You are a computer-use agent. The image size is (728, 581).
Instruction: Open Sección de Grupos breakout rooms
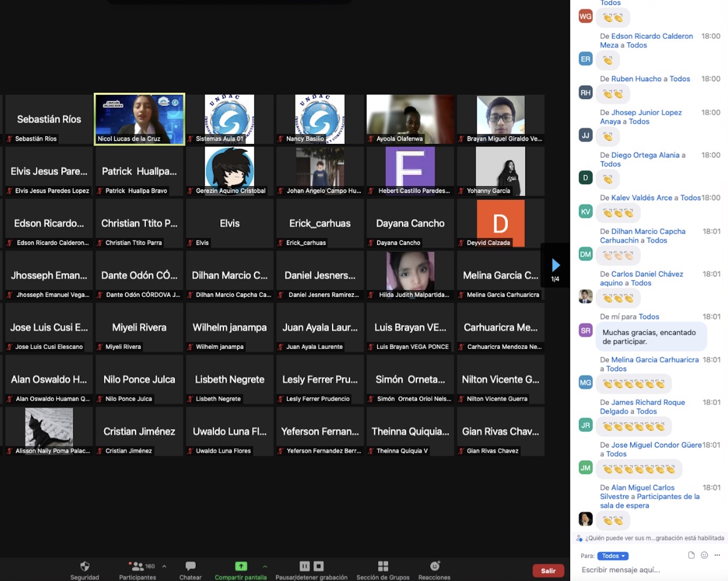[383, 566]
